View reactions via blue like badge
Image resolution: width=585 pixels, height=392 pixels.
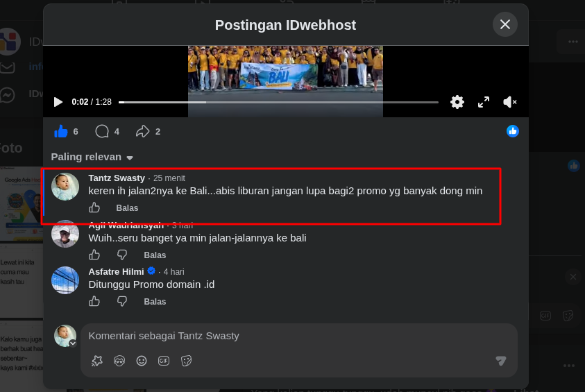pos(513,131)
